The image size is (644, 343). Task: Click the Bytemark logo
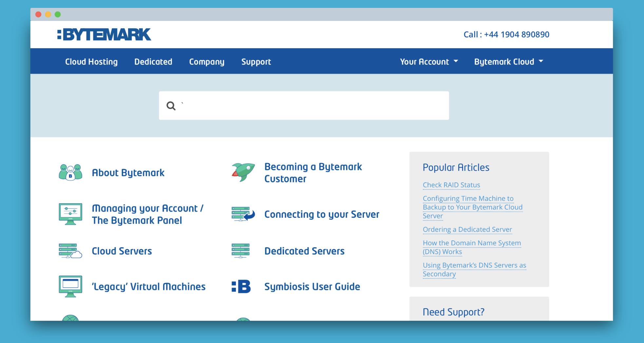(x=104, y=34)
